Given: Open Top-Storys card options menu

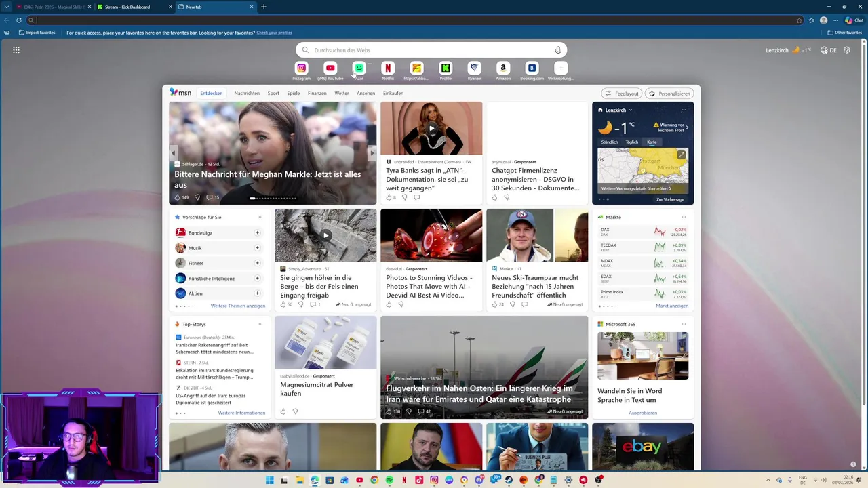Looking at the screenshot, I should (260, 324).
